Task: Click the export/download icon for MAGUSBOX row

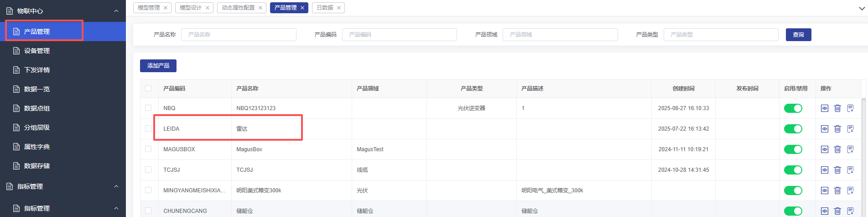Action: (850, 149)
